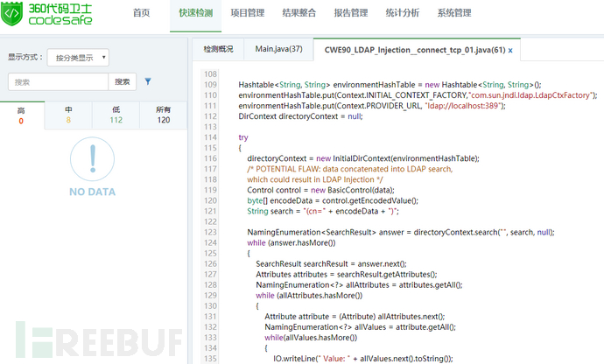
Task: Show all (所有 120) results
Action: click(x=164, y=115)
